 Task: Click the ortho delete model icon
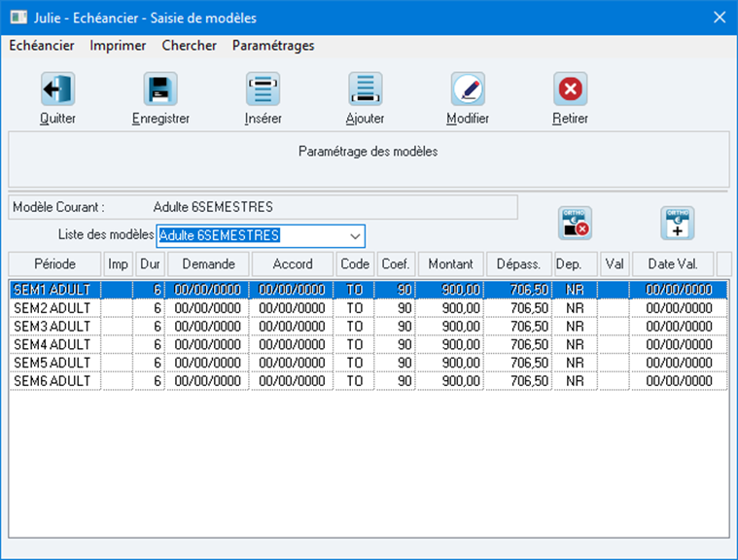pyautogui.click(x=576, y=223)
